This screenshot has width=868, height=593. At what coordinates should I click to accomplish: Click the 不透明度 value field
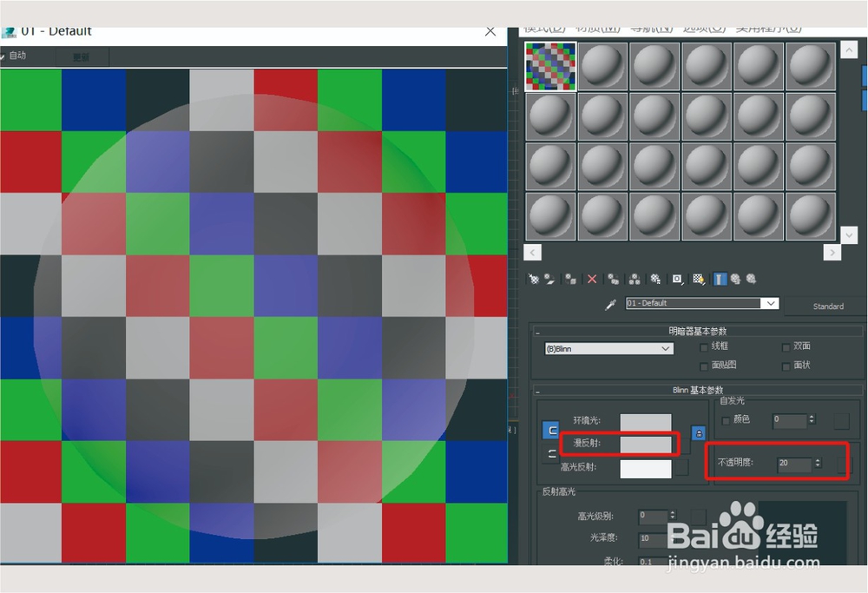(x=795, y=464)
